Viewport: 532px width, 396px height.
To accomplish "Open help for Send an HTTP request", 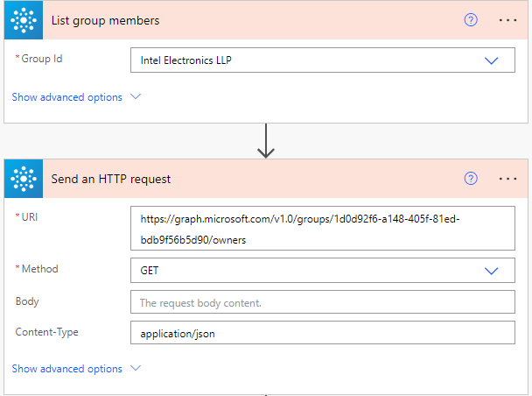I will click(471, 179).
